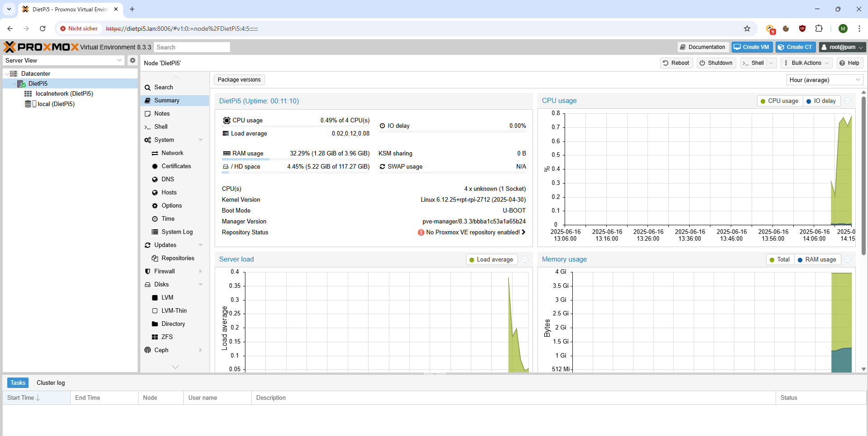Click the HD space disk icon

click(225, 166)
